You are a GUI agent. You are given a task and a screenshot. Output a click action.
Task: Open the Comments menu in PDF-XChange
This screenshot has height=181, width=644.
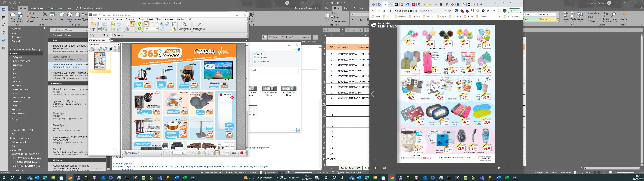tap(130, 19)
